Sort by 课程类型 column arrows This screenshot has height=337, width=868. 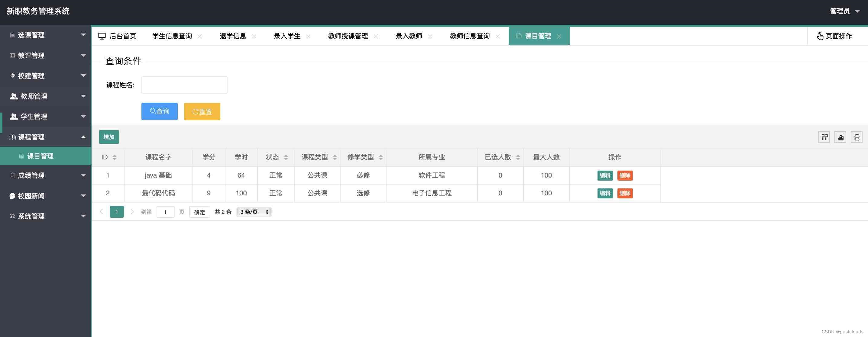335,157
